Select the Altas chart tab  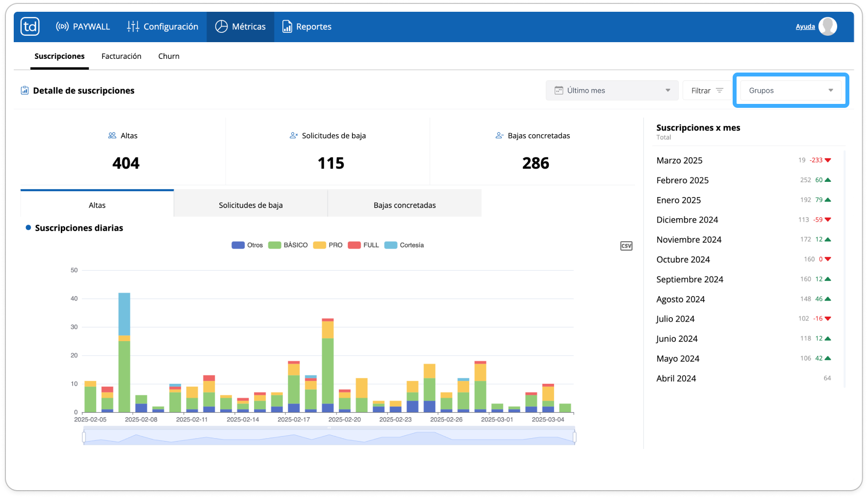[x=97, y=204]
